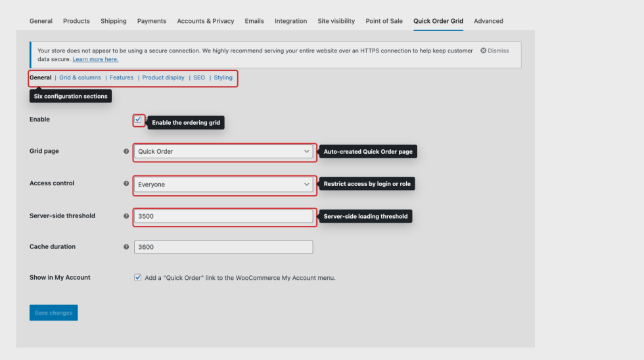
Task: Open the Site visibility tab
Action: [336, 21]
